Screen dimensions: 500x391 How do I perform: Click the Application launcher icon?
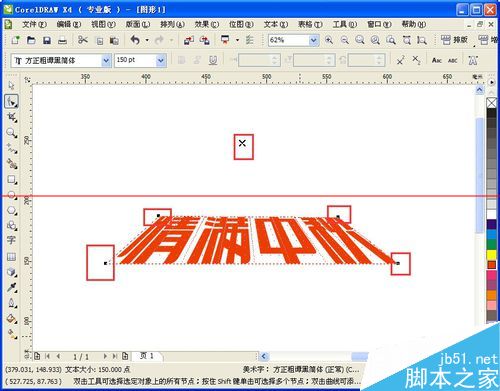tap(225, 40)
